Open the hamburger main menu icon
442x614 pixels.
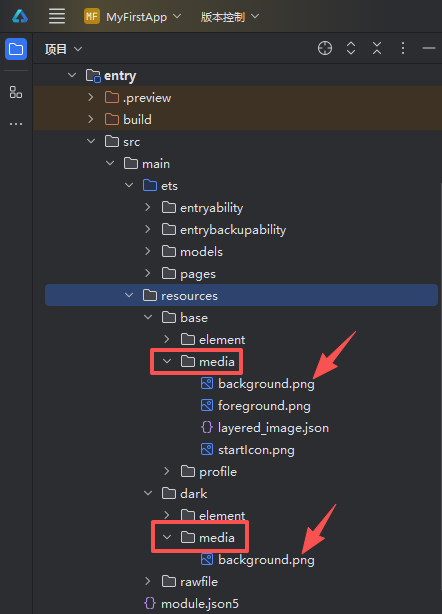click(x=57, y=16)
